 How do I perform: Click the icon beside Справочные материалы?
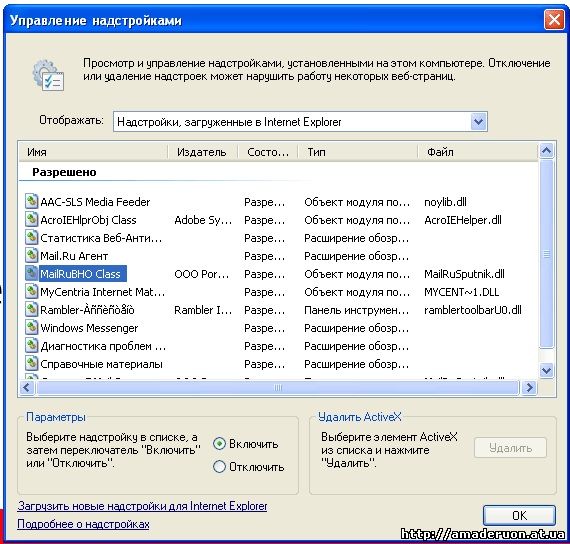(32, 364)
